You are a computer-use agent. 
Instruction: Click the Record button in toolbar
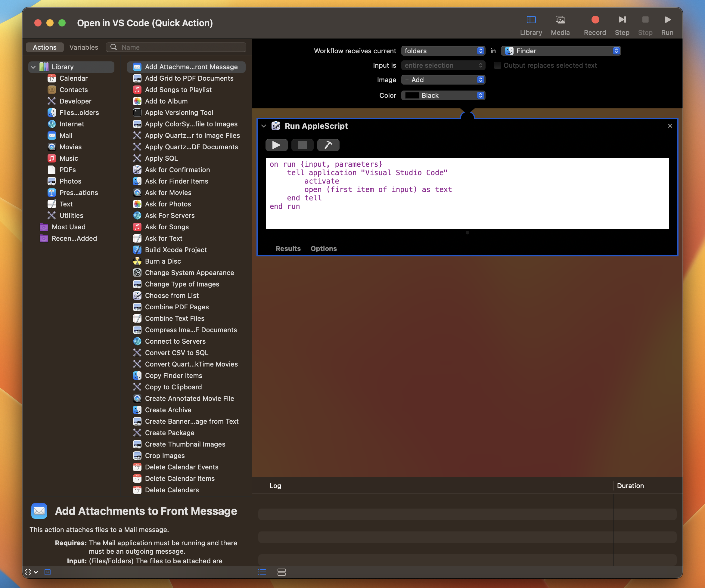pos(595,20)
